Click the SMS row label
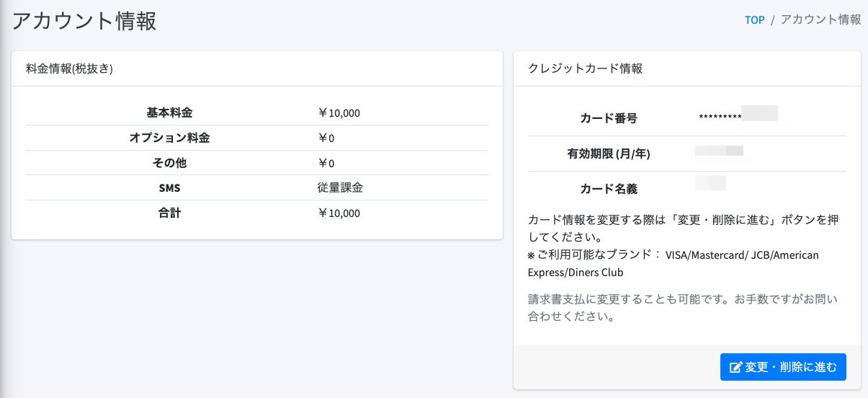The height and width of the screenshot is (398, 868). (169, 187)
